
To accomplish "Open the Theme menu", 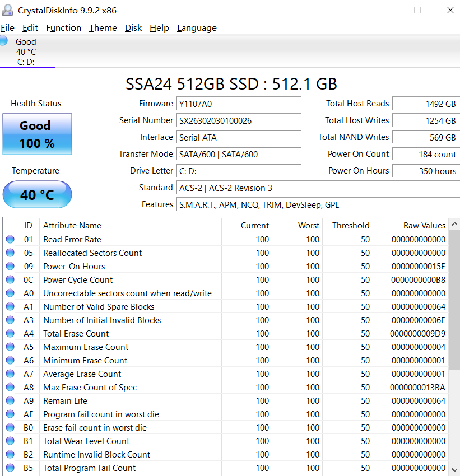I will pos(103,28).
